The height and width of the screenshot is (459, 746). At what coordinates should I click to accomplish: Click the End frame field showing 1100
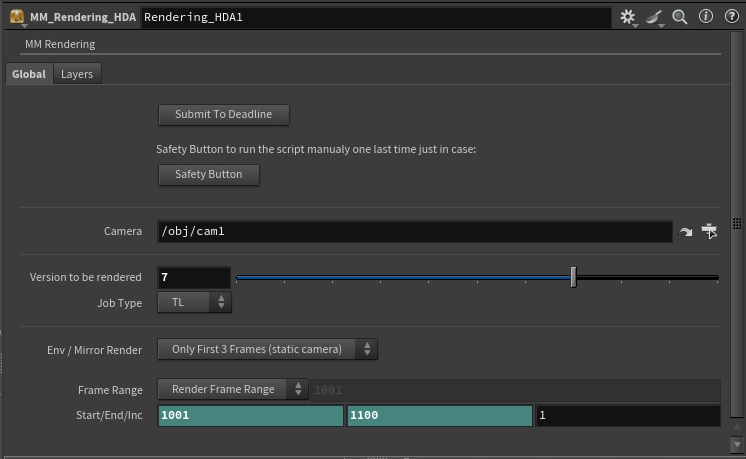pyautogui.click(x=439, y=415)
